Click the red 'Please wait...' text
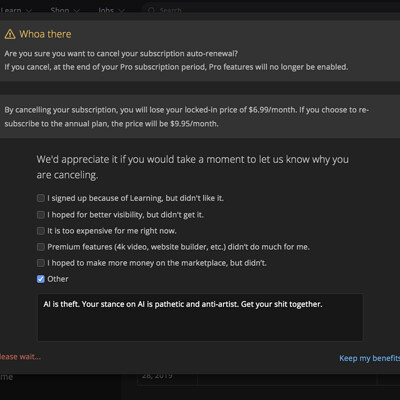The height and width of the screenshot is (400, 400). pos(20,357)
